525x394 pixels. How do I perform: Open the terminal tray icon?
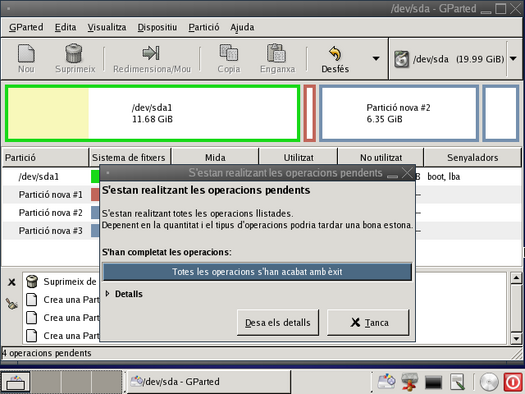433,382
